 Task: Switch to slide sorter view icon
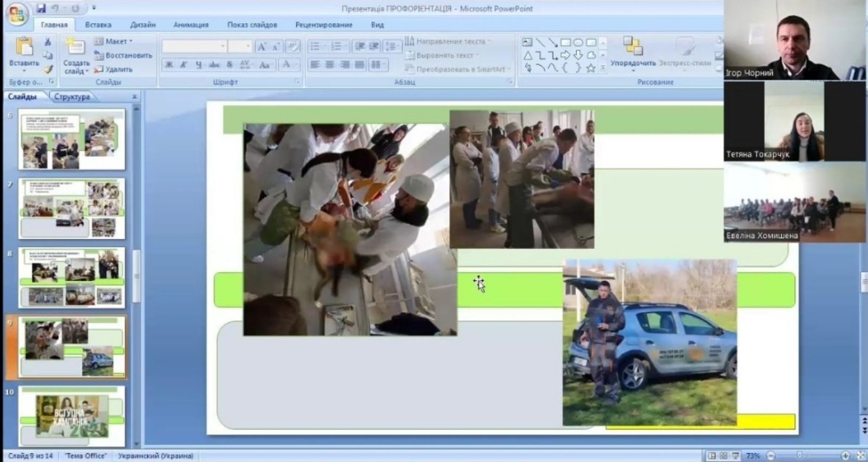723,456
